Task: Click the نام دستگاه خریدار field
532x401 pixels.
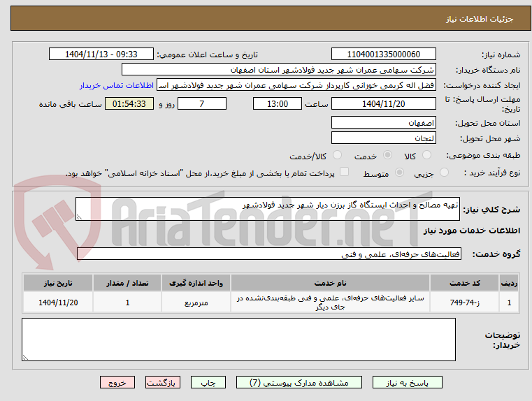Action: coord(278,70)
